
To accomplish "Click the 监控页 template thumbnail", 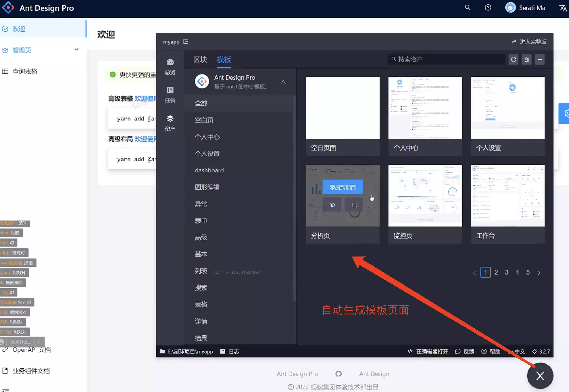I will click(x=425, y=196).
